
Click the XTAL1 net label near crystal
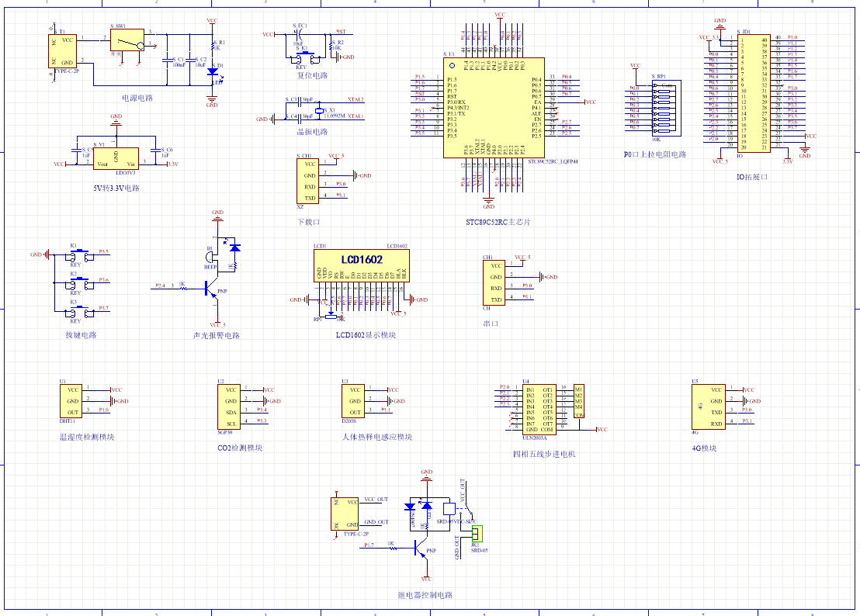355,116
